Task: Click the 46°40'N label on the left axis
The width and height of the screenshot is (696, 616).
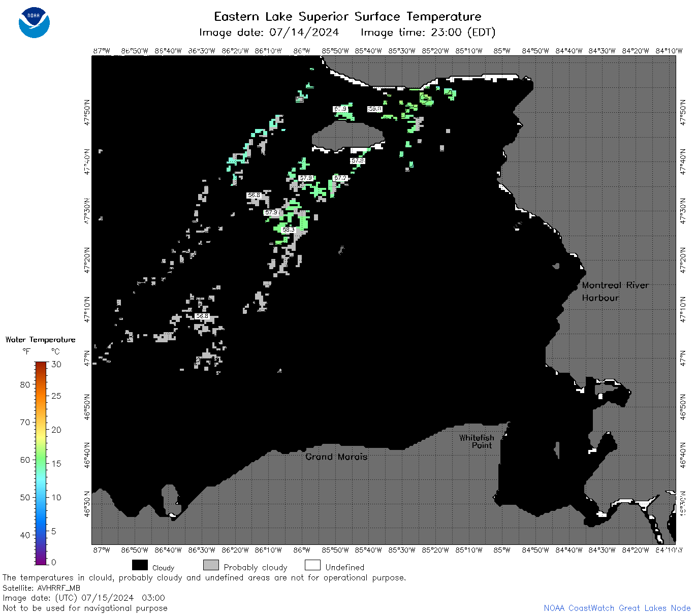Action: coord(87,455)
